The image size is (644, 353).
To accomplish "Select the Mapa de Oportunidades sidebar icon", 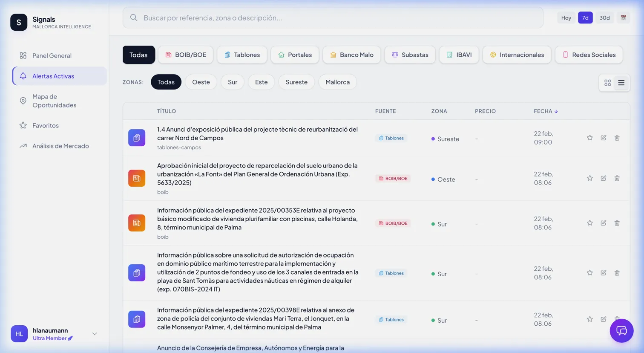I will coord(23,101).
